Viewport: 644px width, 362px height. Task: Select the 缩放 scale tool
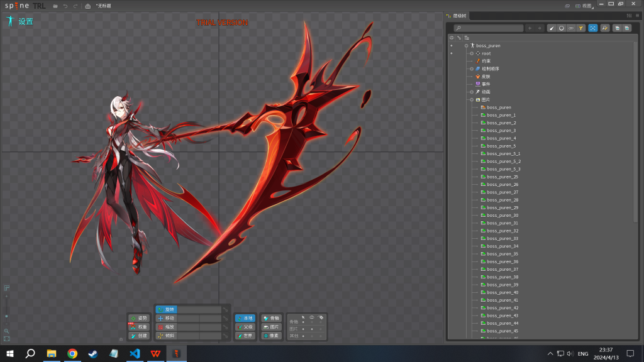166,327
